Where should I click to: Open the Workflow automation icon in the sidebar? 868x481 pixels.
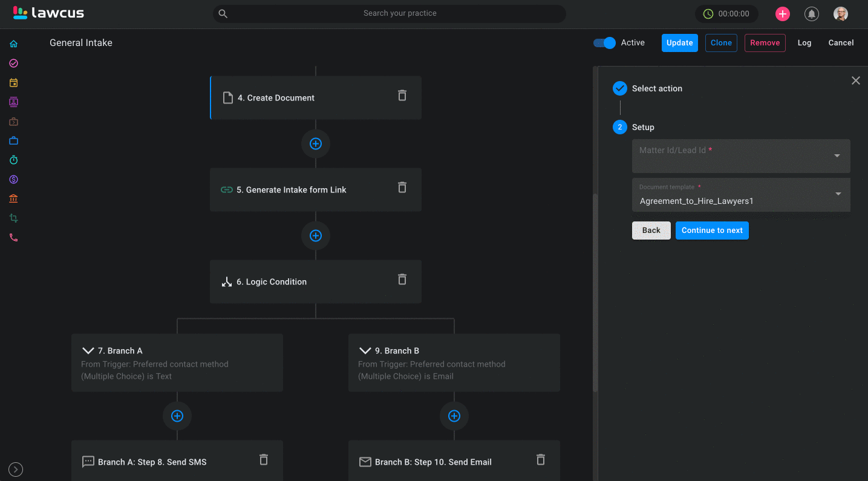click(x=13, y=218)
